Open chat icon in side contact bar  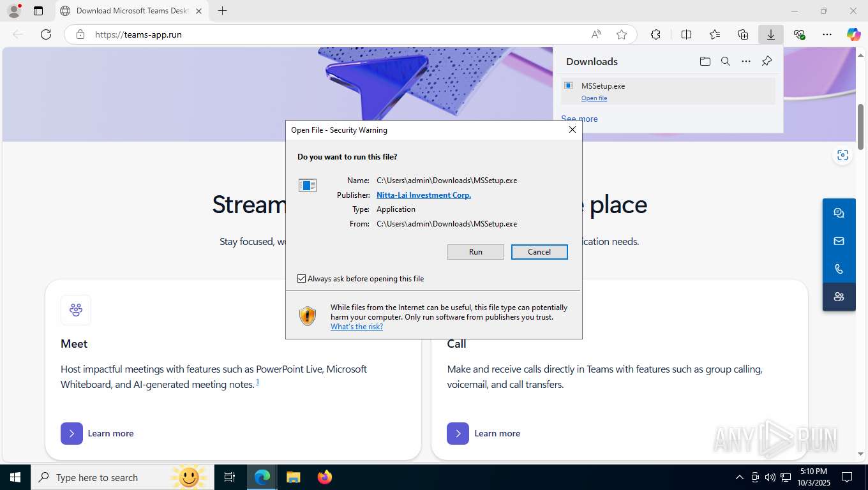click(x=839, y=213)
